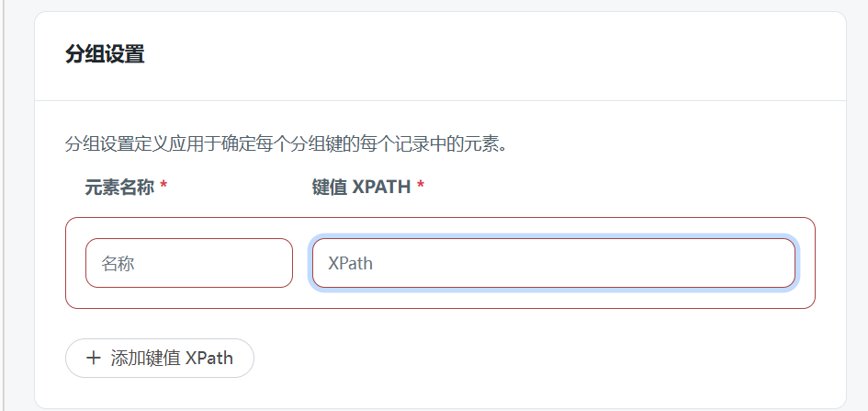Click the red asterisk beside 键值 XPATH
Screen dimensions: 868x411
(x=421, y=188)
